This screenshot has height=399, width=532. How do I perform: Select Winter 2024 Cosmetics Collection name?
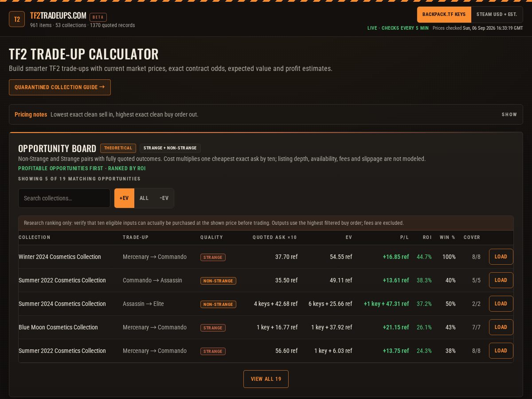(x=60, y=257)
